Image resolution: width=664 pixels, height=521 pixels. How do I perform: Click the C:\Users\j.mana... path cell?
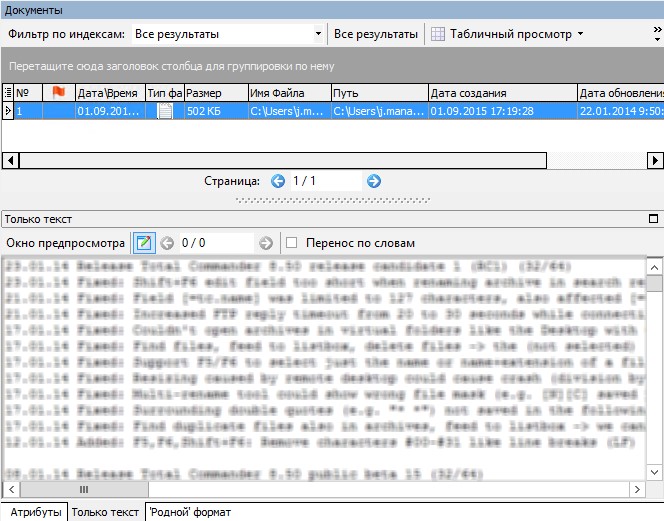(380, 111)
